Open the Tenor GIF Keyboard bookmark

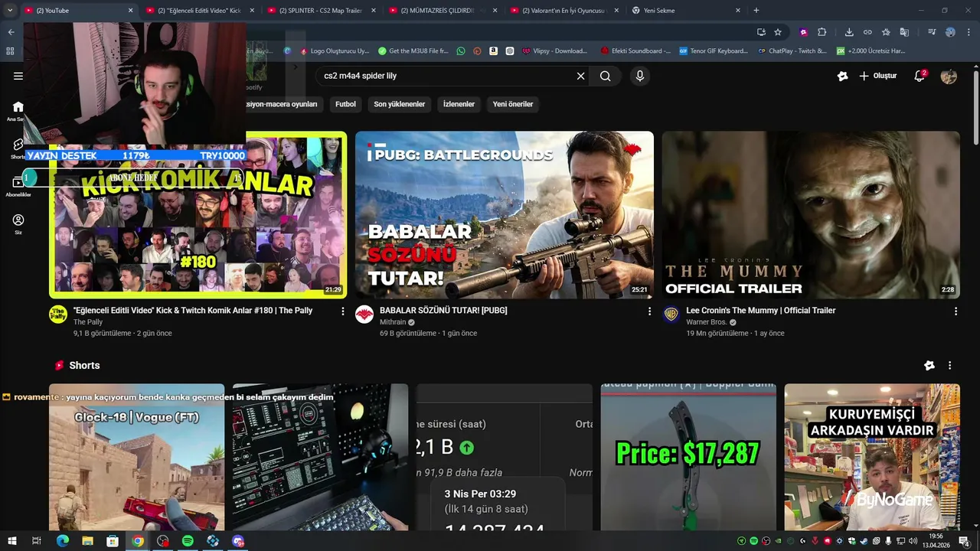pyautogui.click(x=714, y=51)
